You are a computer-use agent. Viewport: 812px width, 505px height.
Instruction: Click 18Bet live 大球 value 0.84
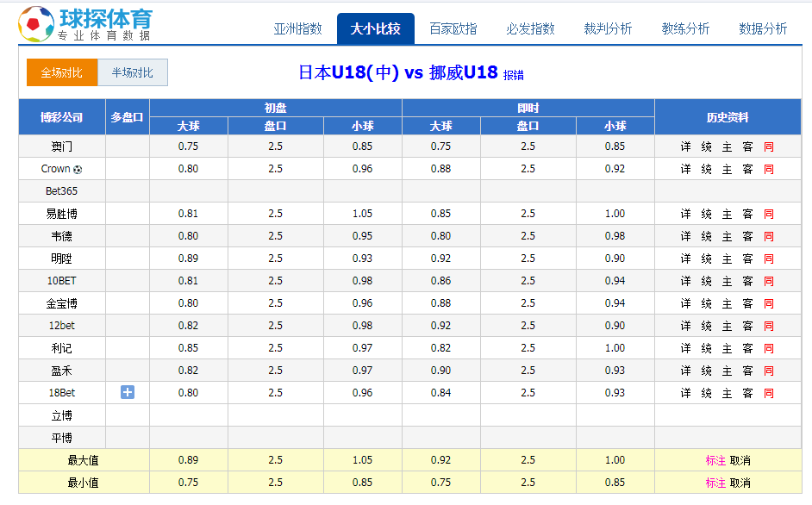click(440, 393)
